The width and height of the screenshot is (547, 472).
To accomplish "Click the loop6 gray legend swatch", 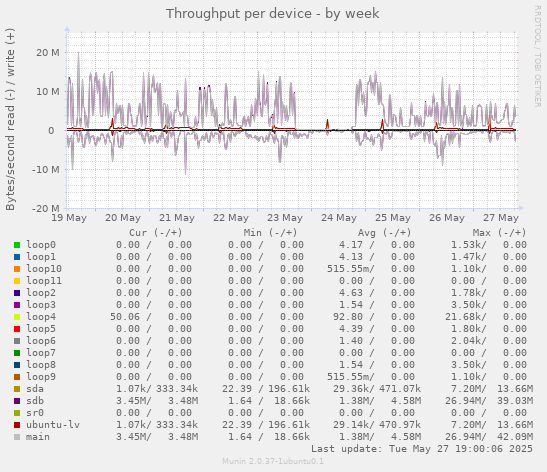I will [17, 341].
